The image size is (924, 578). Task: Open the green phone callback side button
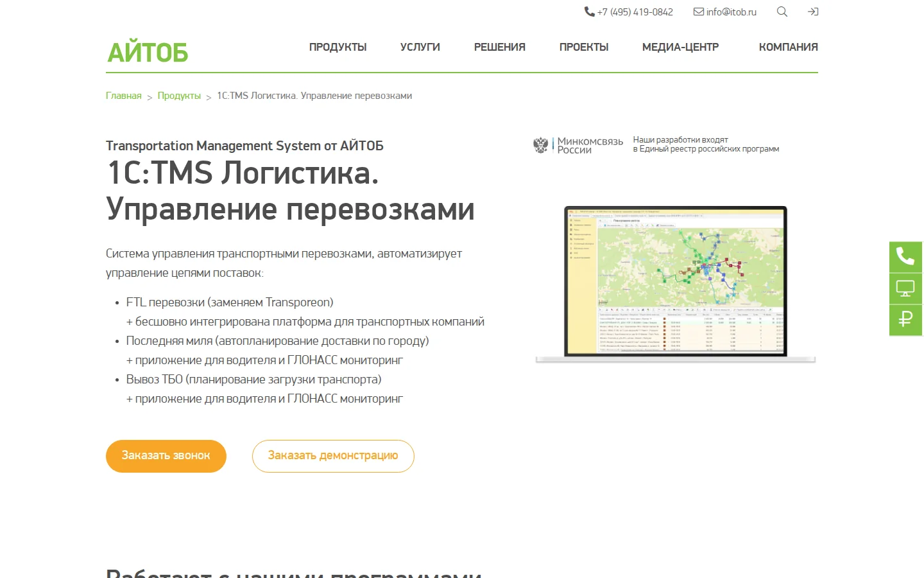point(906,257)
